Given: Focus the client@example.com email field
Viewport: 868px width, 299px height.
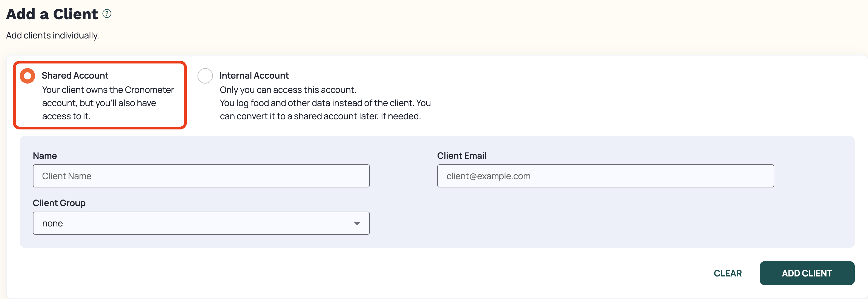Looking at the screenshot, I should click(605, 176).
